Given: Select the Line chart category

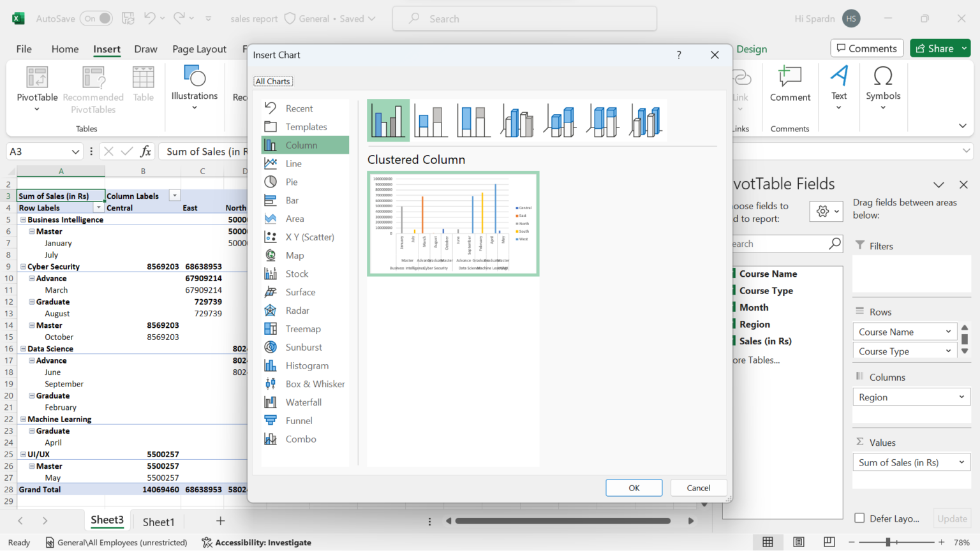Looking at the screenshot, I should (294, 163).
